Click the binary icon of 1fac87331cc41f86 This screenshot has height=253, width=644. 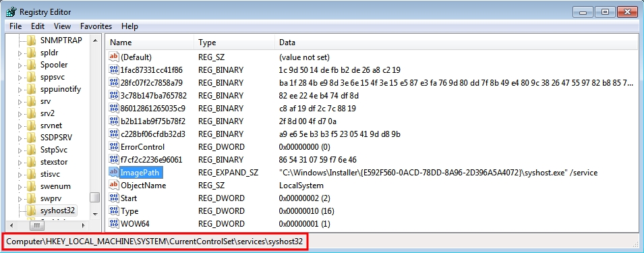pos(114,69)
